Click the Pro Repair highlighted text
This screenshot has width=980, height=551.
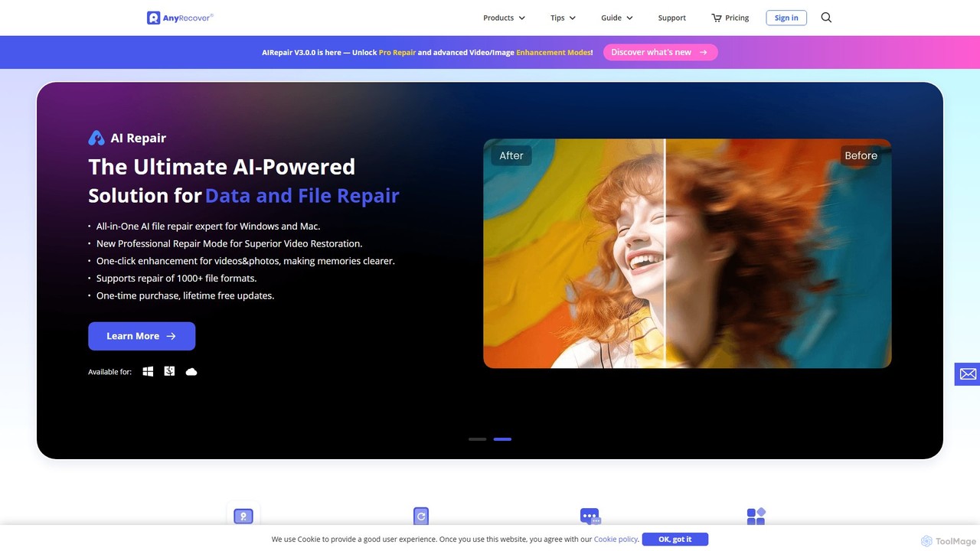coord(397,52)
